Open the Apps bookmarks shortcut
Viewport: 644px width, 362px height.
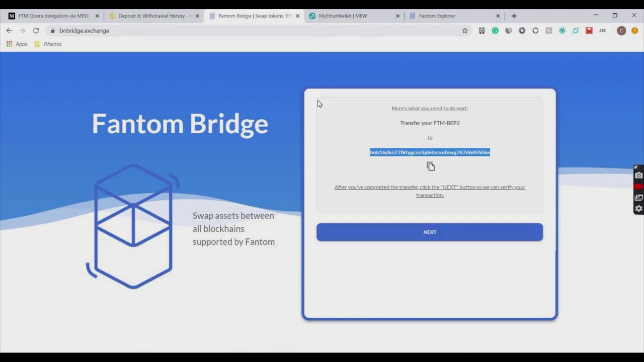coord(17,44)
